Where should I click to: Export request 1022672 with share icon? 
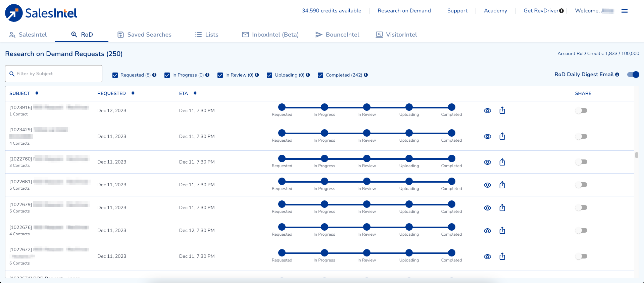click(502, 256)
